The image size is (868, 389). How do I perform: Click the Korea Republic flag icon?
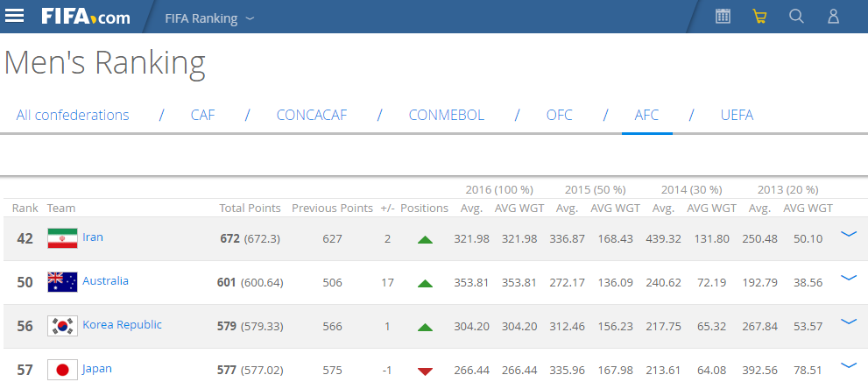pyautogui.click(x=62, y=326)
